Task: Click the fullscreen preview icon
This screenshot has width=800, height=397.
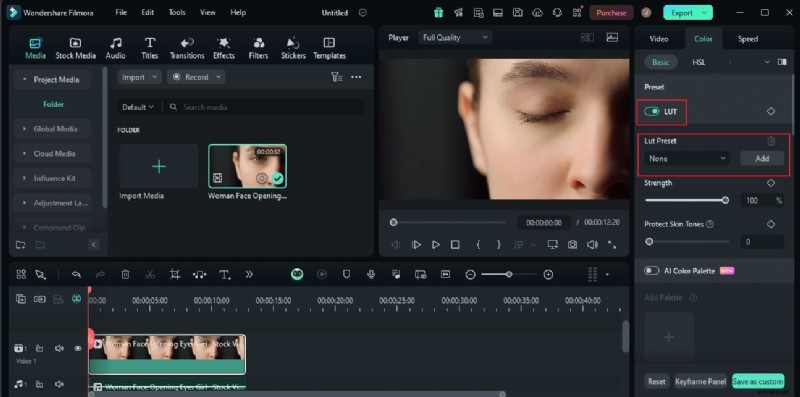Action: [612, 245]
